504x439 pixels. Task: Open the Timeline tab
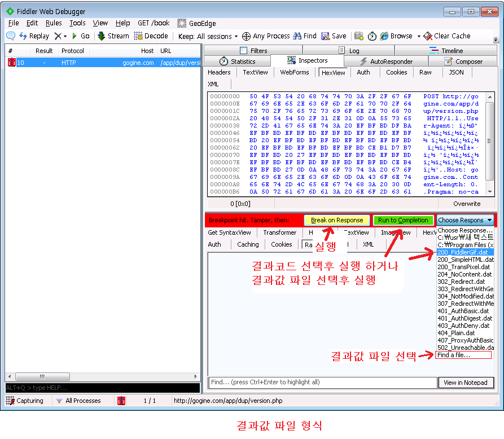(446, 51)
